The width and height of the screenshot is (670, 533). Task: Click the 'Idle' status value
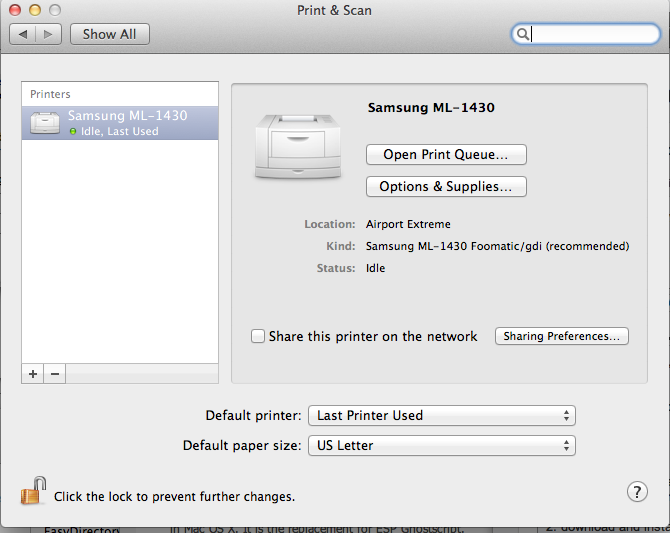coord(376,268)
